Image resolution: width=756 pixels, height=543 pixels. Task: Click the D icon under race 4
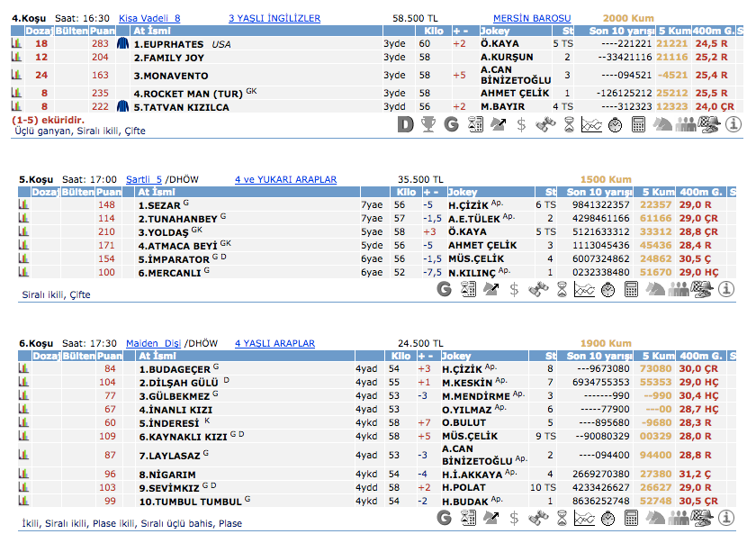(x=405, y=125)
